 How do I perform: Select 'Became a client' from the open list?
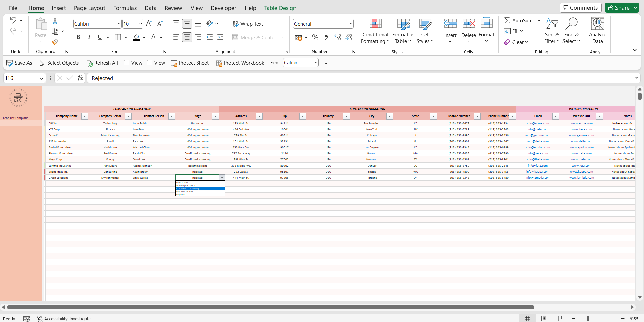185,191
